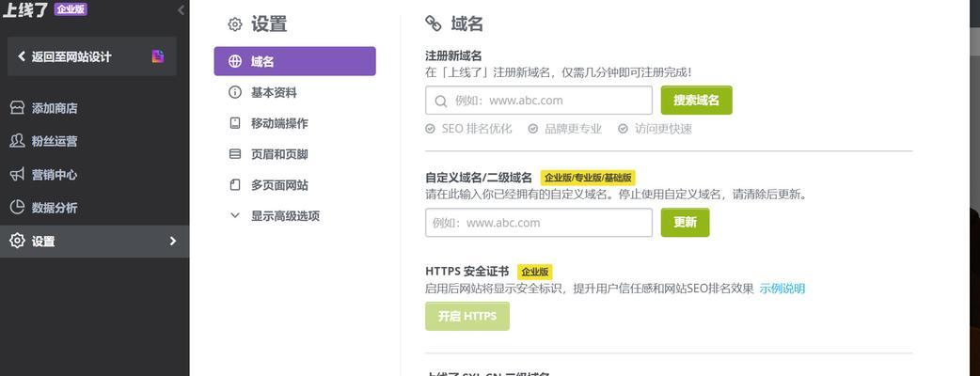Open 粉丝运营 in the sidebar
The height and width of the screenshot is (376, 980).
point(55,141)
